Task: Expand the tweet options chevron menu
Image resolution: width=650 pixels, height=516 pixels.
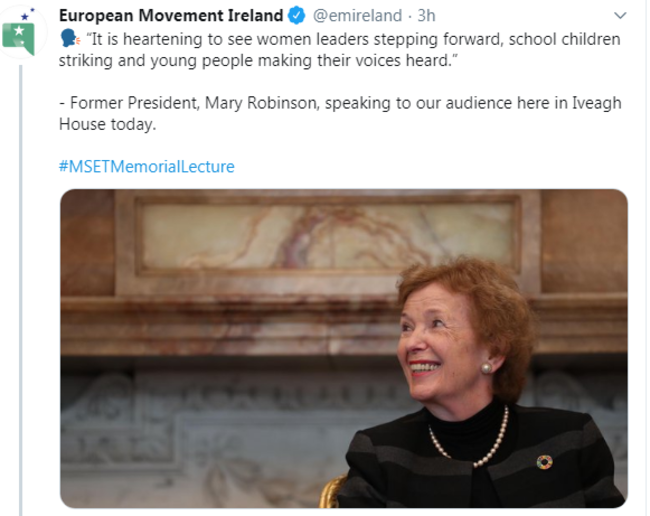Action: click(x=620, y=16)
